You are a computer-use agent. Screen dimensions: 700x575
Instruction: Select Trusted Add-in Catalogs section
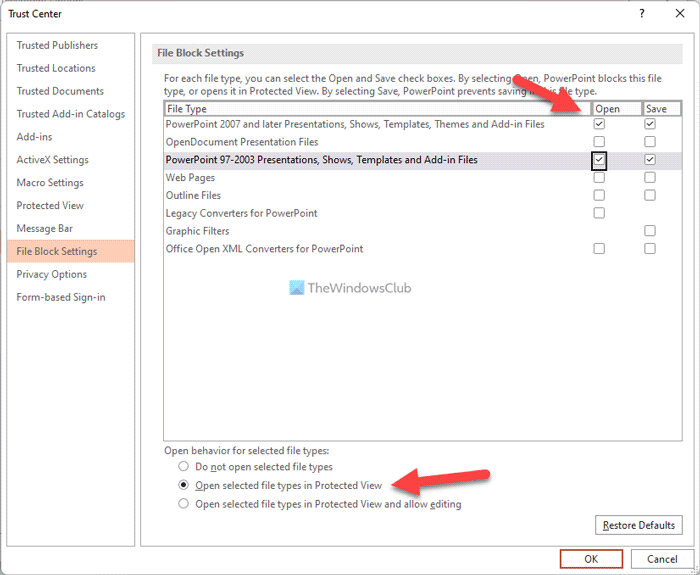71,114
